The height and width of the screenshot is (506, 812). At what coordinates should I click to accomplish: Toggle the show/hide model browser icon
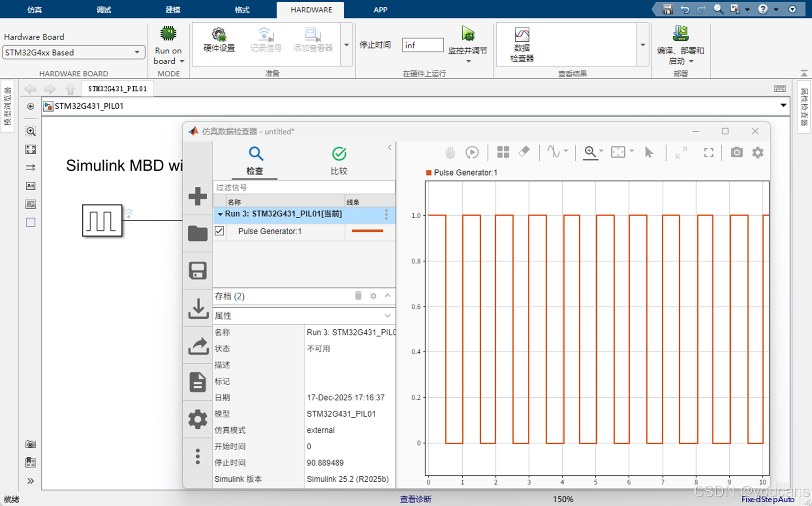coord(31,106)
